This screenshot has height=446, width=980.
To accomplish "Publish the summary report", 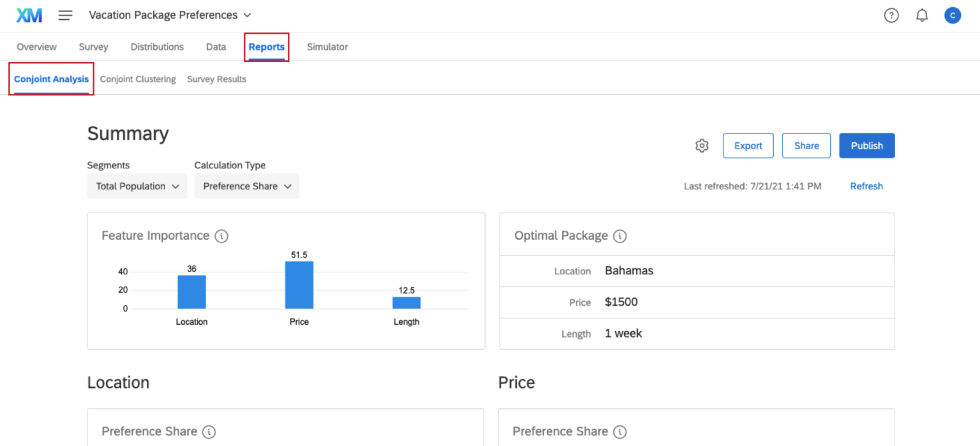I will (866, 145).
